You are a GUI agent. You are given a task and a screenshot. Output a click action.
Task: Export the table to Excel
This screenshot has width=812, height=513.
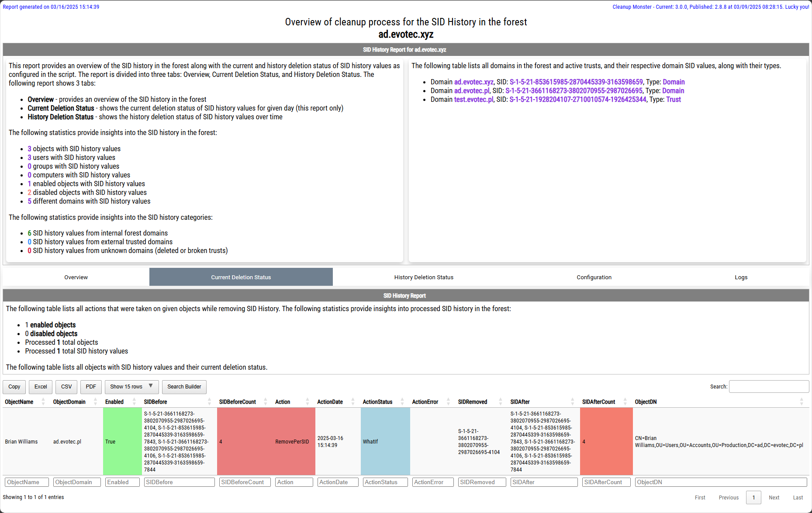(x=41, y=387)
